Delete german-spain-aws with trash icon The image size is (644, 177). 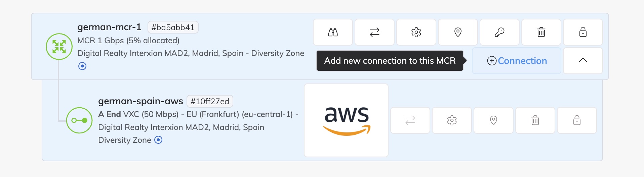coord(535,120)
